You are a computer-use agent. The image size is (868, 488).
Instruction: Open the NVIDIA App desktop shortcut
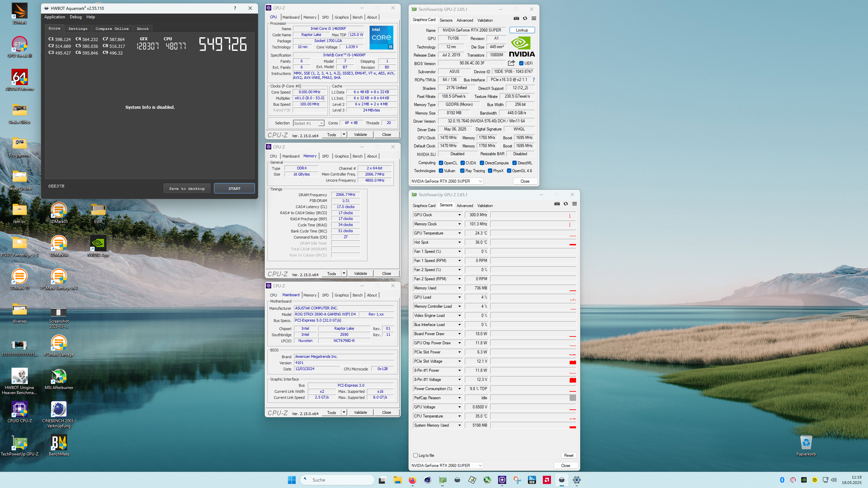[98, 246]
